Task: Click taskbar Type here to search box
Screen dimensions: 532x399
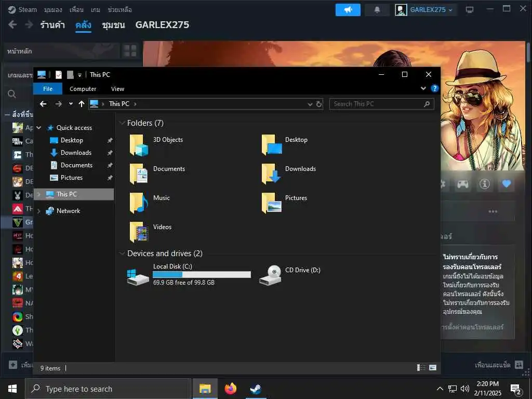Action: [x=108, y=389]
